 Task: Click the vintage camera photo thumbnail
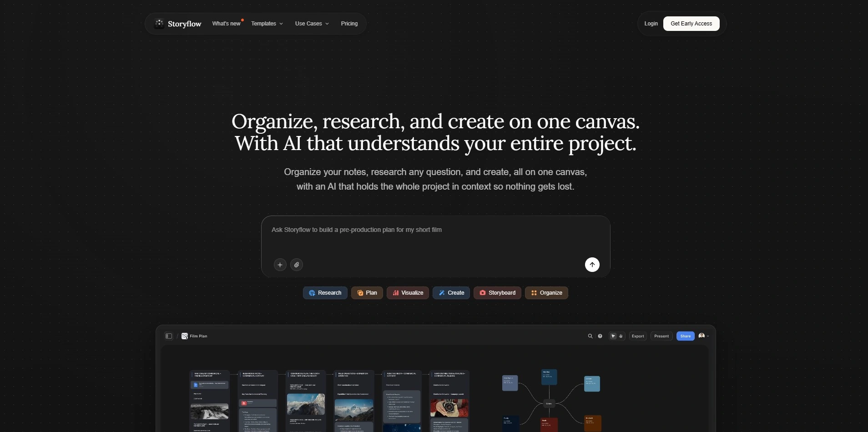tap(449, 408)
